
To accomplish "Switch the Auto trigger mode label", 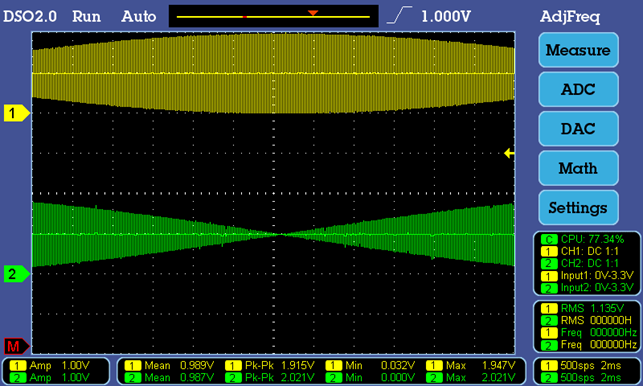I will click(x=139, y=16).
